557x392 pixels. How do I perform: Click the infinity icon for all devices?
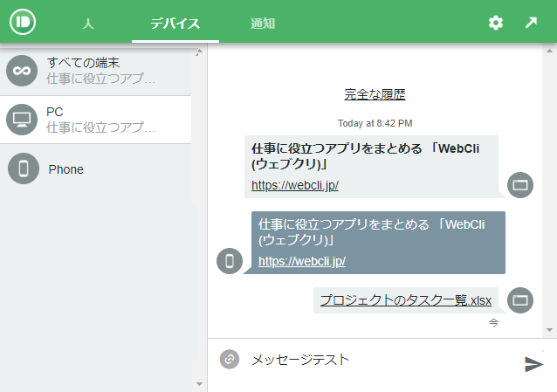pyautogui.click(x=22, y=71)
